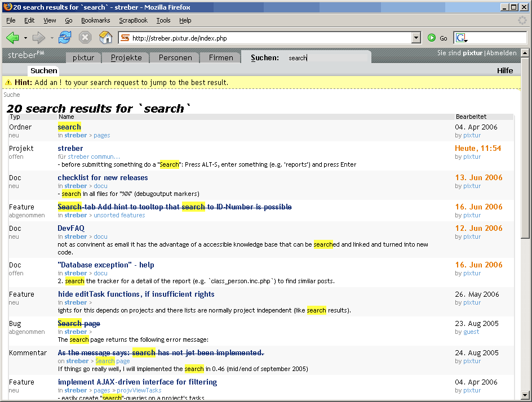Click the page scrollbar up arrow

525,53
